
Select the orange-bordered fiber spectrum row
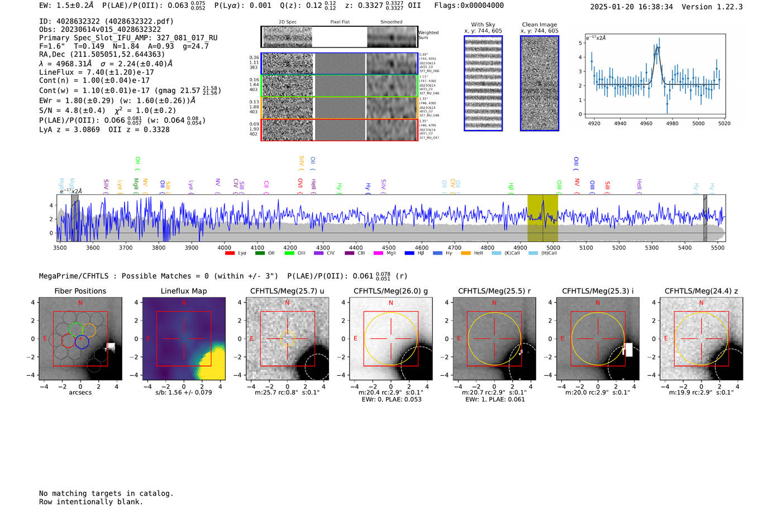click(x=340, y=108)
